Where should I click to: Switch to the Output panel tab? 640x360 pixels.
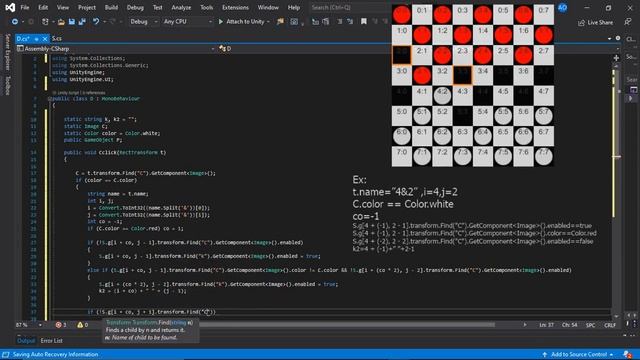click(x=26, y=340)
